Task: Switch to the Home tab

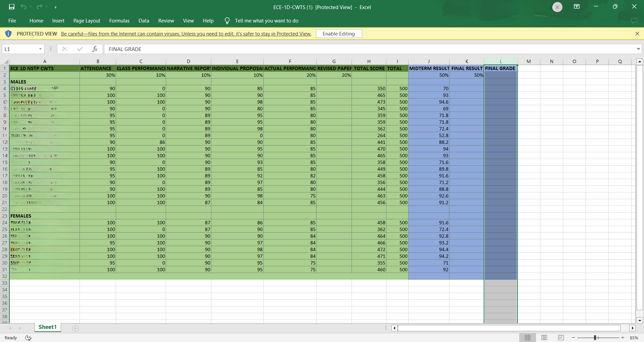Action: (36, 21)
